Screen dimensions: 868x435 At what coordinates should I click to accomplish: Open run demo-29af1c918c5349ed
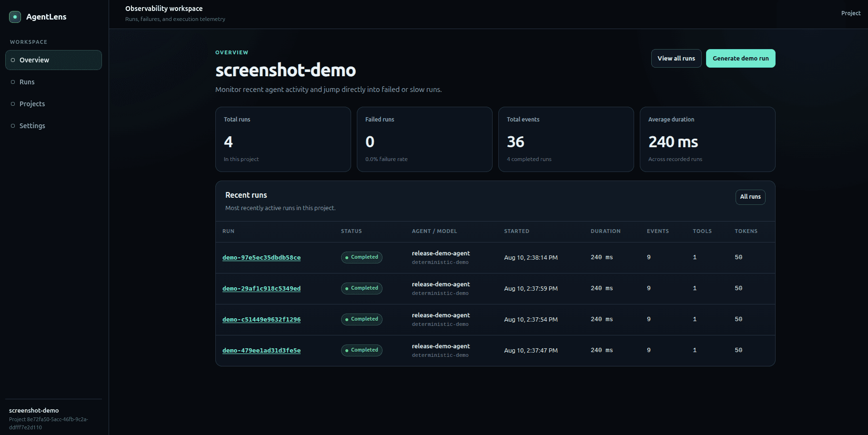tap(262, 289)
